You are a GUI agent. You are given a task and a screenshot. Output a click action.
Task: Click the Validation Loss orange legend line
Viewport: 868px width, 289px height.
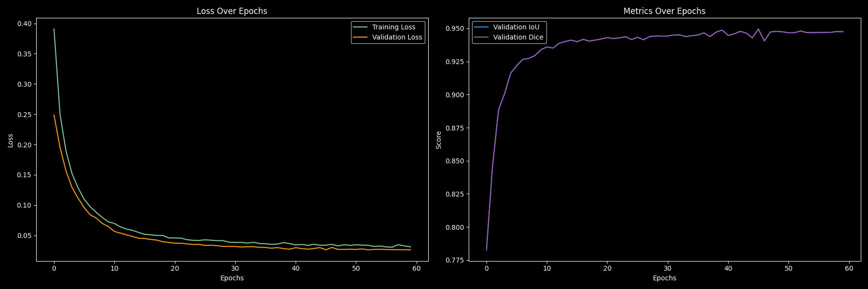[x=360, y=37]
